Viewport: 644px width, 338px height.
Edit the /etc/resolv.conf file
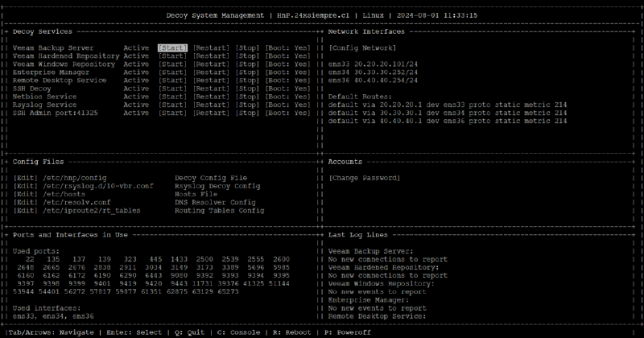(x=26, y=203)
